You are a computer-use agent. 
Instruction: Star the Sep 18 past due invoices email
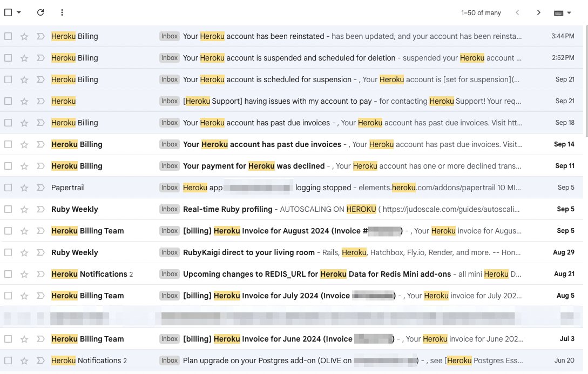pyautogui.click(x=24, y=123)
